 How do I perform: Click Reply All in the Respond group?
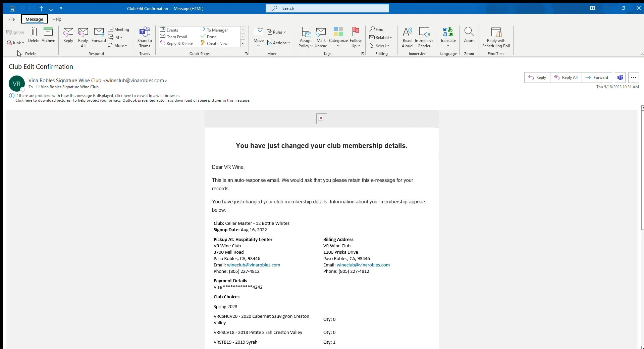click(x=83, y=38)
